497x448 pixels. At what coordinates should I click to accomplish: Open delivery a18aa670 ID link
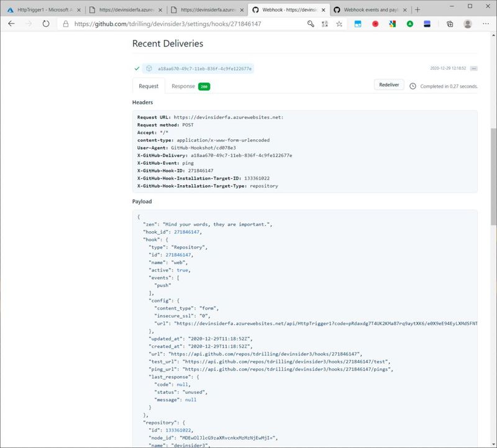pos(204,68)
